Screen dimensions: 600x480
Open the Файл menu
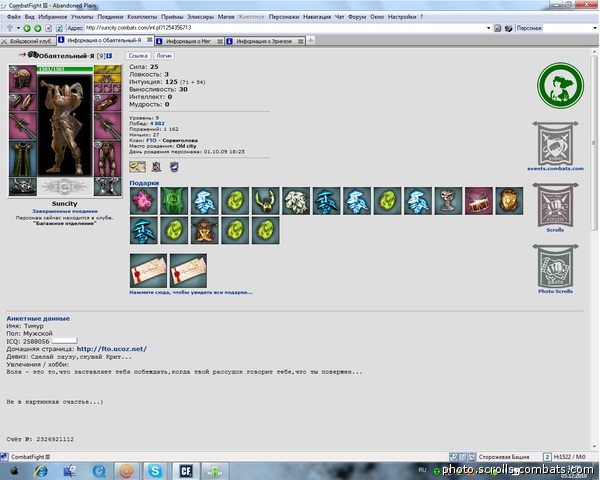(x=14, y=17)
